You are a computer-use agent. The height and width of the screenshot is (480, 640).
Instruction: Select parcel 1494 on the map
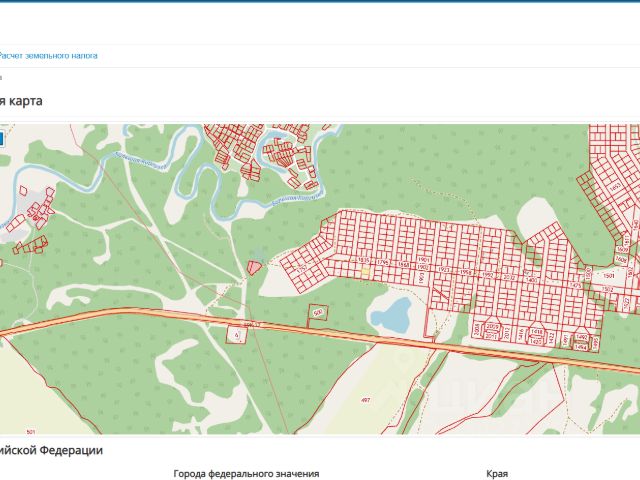tap(581, 347)
